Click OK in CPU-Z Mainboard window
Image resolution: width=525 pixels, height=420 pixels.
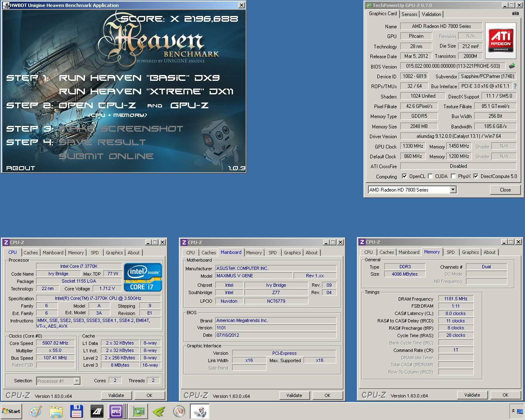(327, 395)
